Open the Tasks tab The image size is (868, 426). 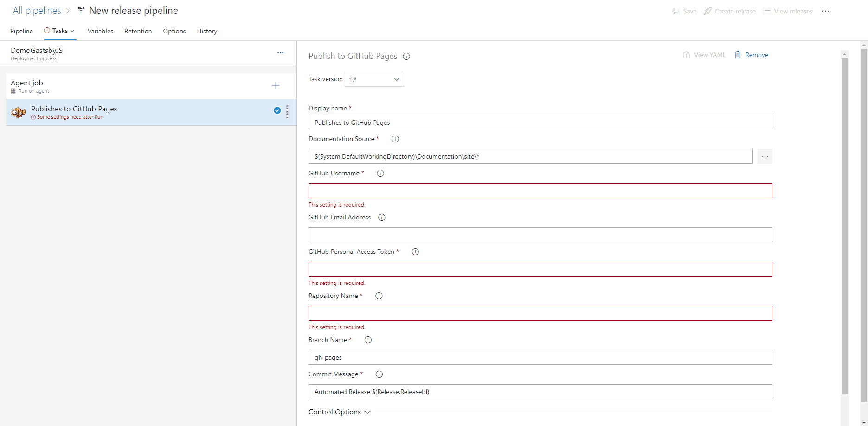60,31
